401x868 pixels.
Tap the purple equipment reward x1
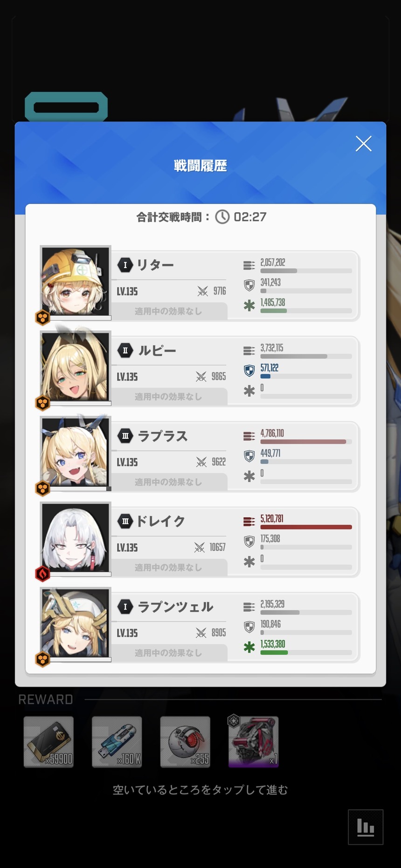point(253,742)
